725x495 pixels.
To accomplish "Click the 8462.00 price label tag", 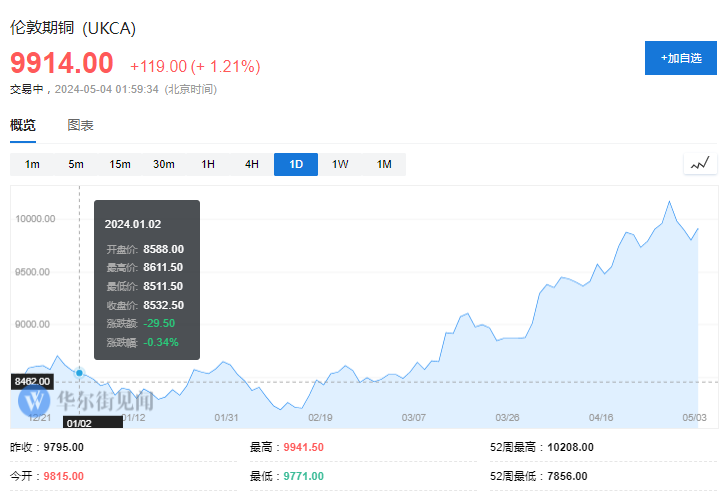I will coord(31,381).
